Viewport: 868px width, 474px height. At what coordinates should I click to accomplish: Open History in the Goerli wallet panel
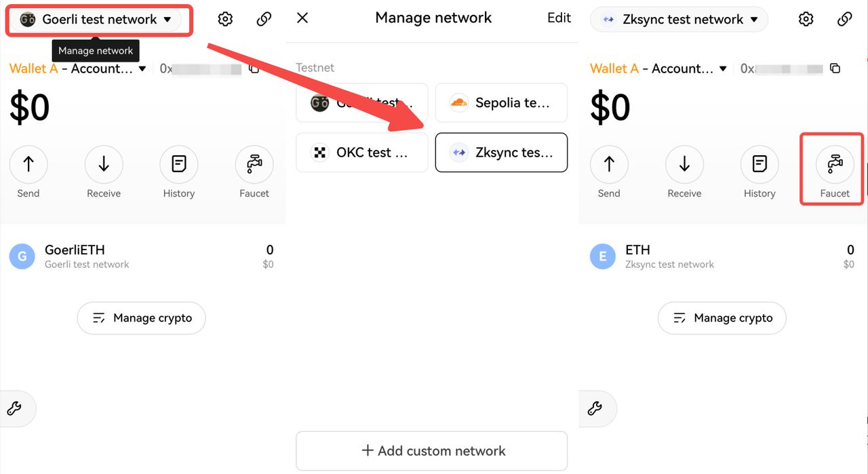click(179, 164)
